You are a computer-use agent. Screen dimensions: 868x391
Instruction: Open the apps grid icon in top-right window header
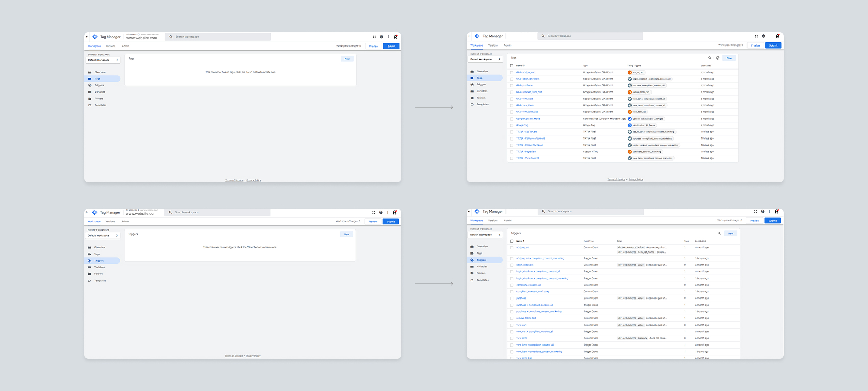[756, 36]
